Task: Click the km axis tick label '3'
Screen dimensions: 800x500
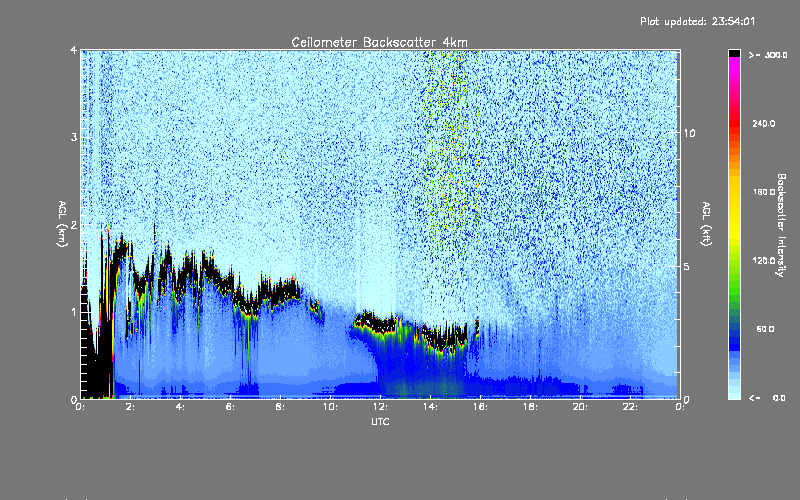Action: click(74, 137)
